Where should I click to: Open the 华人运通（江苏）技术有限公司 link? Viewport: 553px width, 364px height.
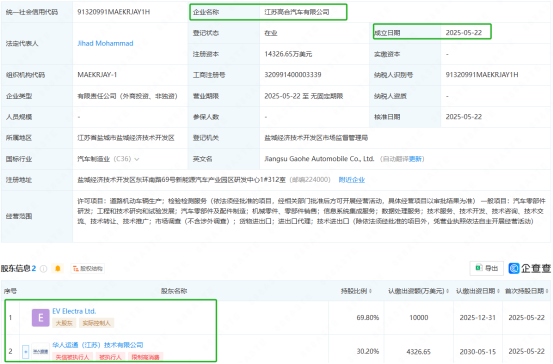coord(98,345)
